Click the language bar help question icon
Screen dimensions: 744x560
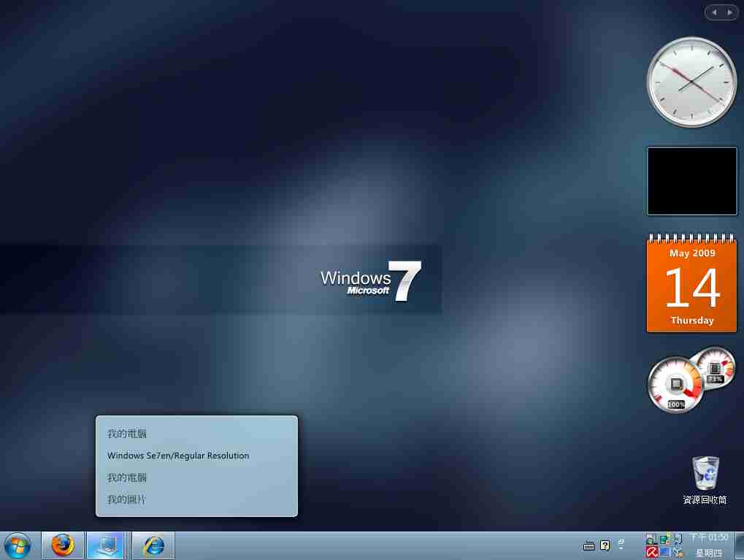[x=605, y=545]
